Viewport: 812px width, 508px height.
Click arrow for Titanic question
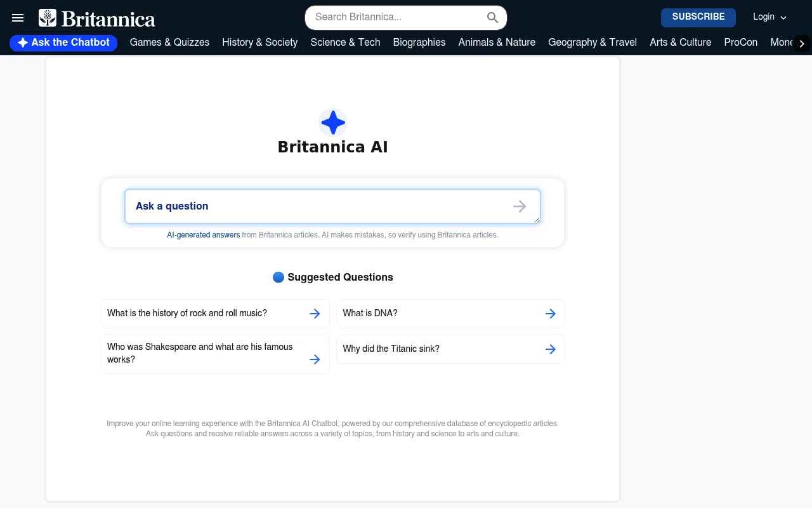(550, 349)
